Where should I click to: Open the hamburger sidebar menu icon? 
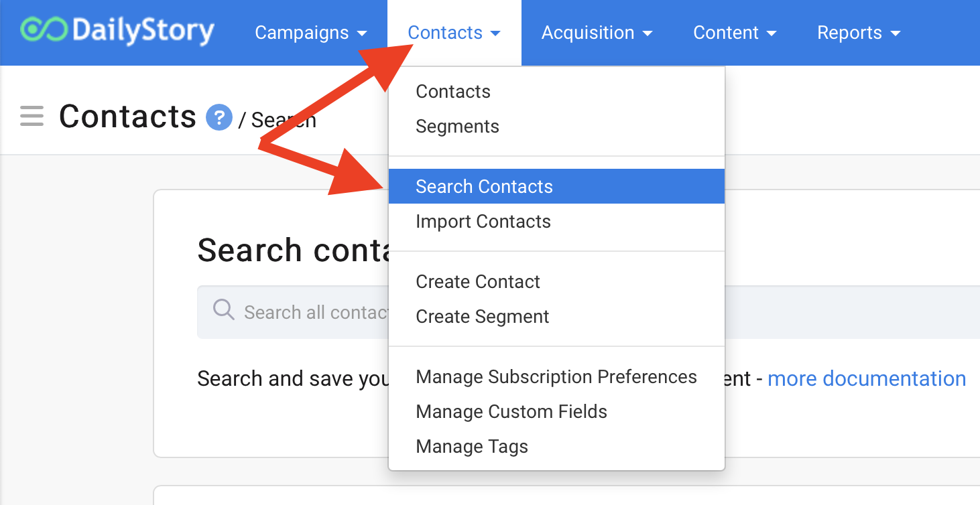point(32,117)
